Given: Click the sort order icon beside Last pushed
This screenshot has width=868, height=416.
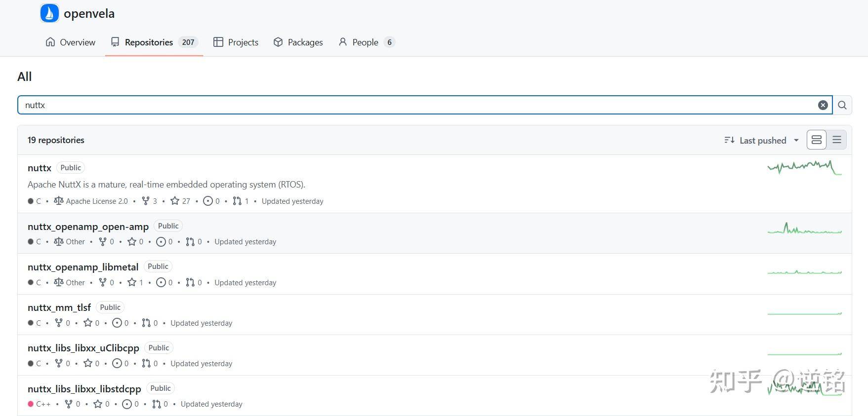Looking at the screenshot, I should click(x=729, y=140).
